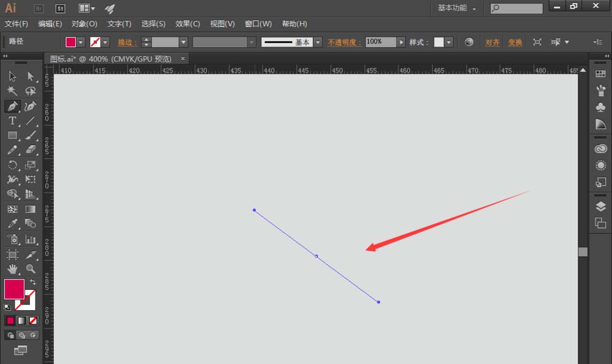Select the Slice tool
Screen dimensions: 612x364
click(31, 254)
